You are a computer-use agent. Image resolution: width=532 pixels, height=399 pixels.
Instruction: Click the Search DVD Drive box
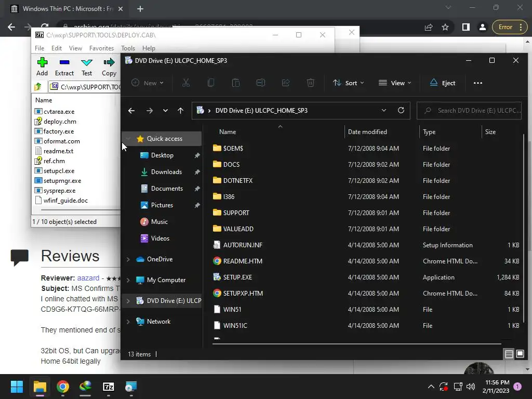coord(469,111)
